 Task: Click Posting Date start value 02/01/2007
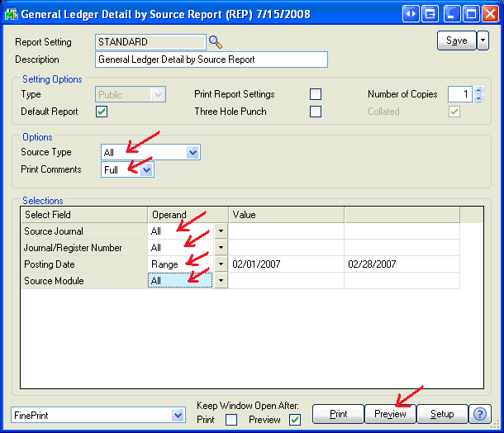(x=286, y=264)
